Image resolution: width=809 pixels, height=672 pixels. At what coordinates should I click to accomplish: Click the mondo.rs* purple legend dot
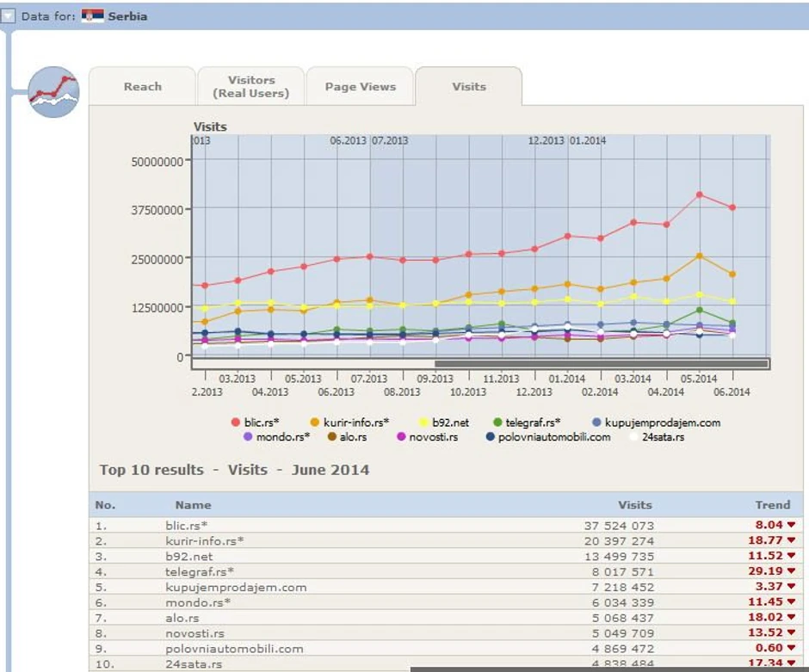(x=247, y=437)
